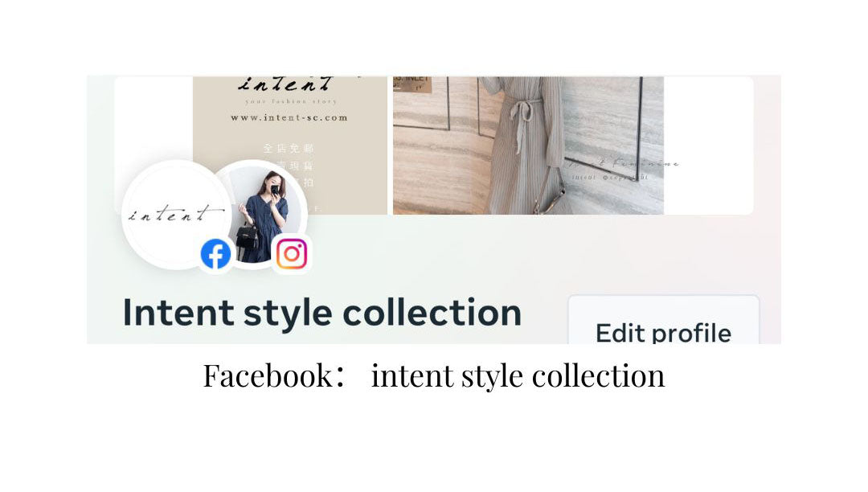Click the handwritten watermark on dress photo
The height and width of the screenshot is (492, 868).
click(x=623, y=168)
